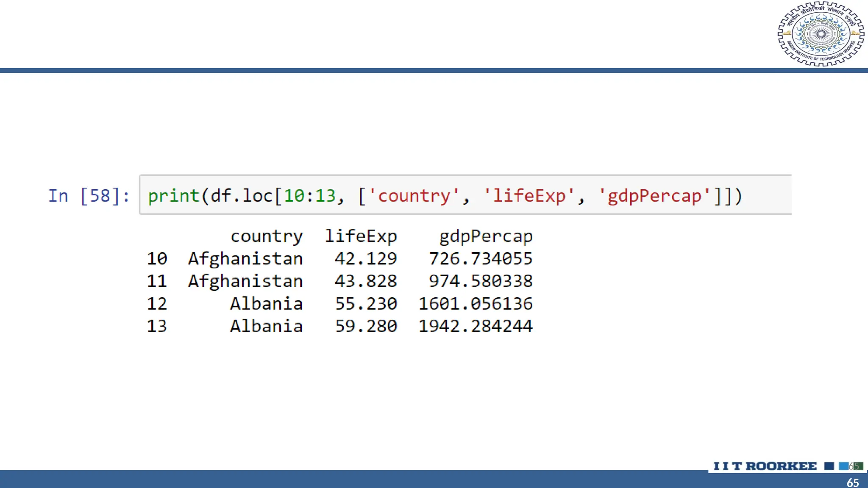Click the 'lifeExp' string in the code
The height and width of the screenshot is (488, 868).
[529, 196]
